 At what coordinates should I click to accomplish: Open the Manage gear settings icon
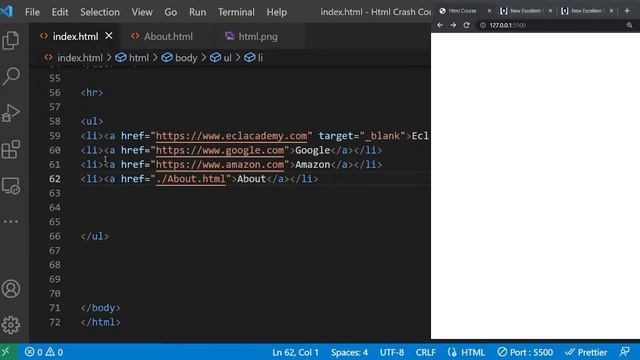pyautogui.click(x=11, y=325)
